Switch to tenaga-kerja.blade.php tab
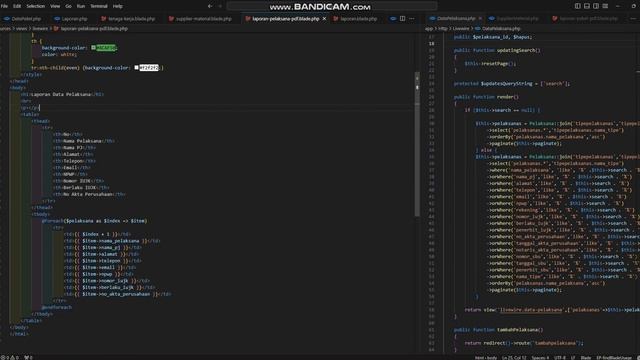 coord(128,19)
